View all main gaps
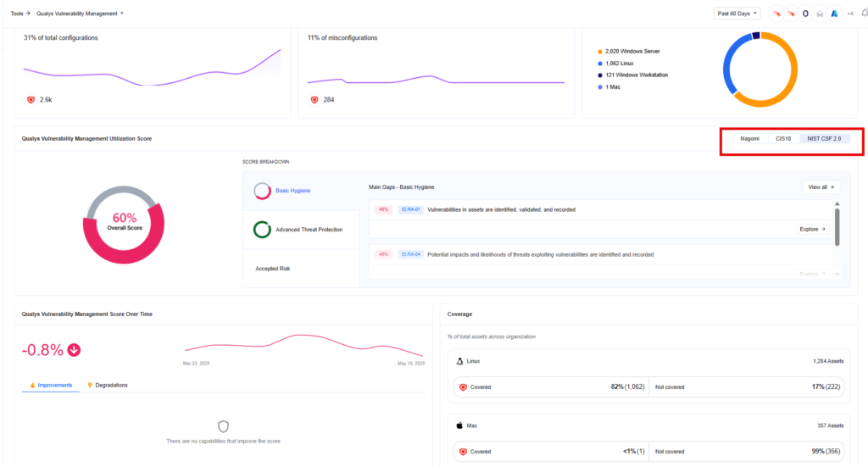The image size is (868, 467). pos(821,187)
